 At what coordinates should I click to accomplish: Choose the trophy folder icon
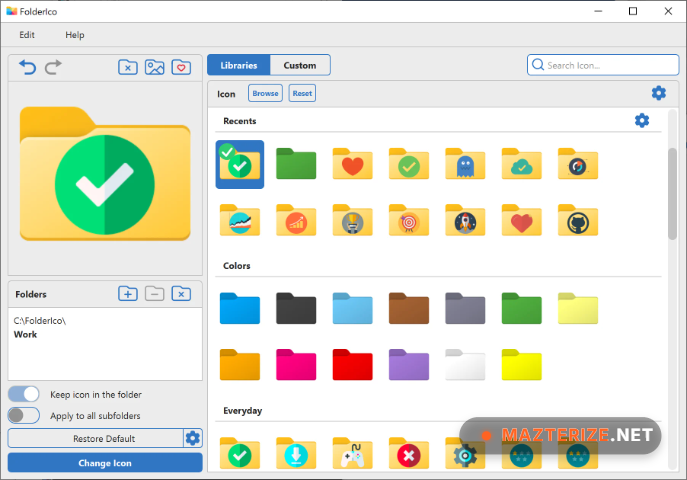352,220
